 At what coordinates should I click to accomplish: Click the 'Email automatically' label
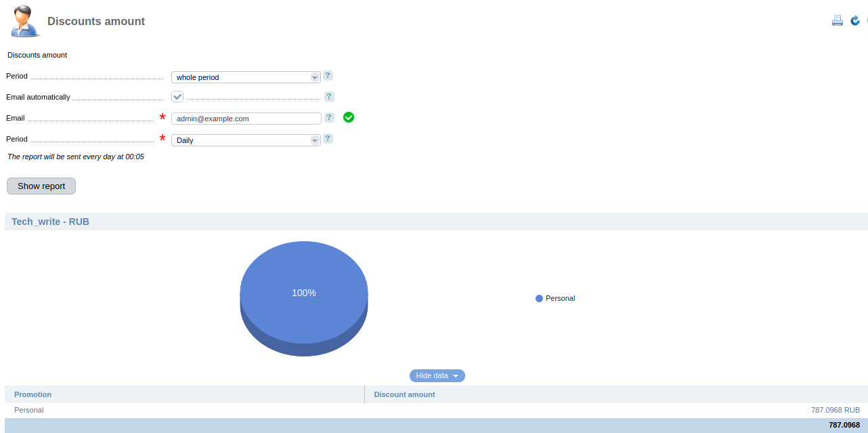(x=38, y=97)
